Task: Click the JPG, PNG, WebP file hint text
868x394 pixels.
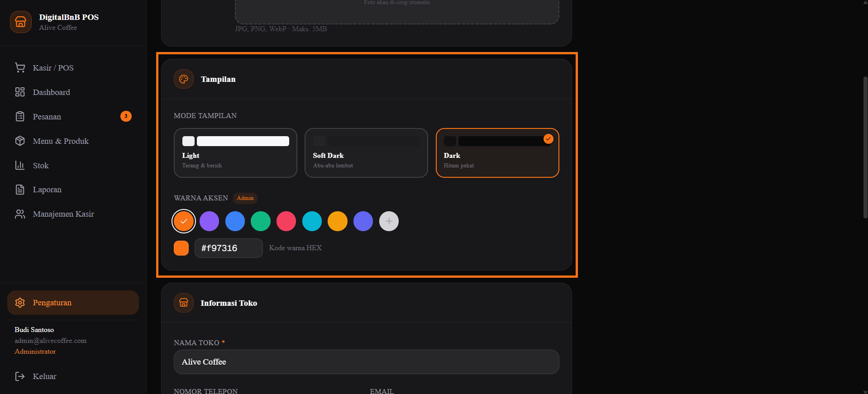Action: (x=281, y=29)
